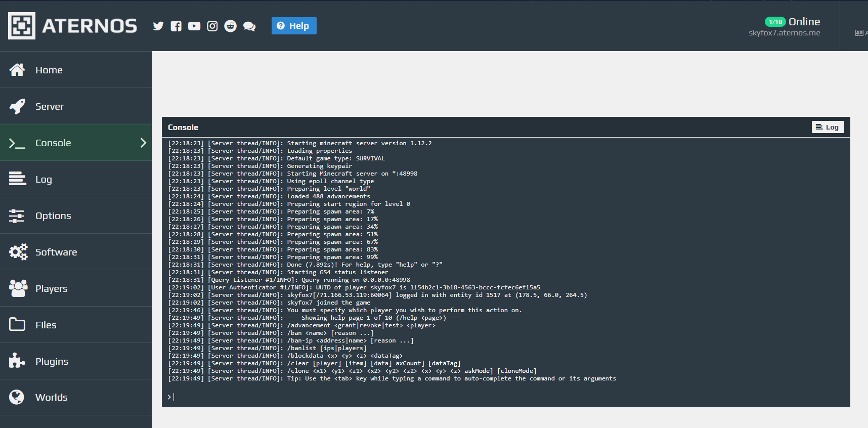Click the 'Preparing spawn area: 99%' line
The image size is (868, 428).
(x=273, y=257)
